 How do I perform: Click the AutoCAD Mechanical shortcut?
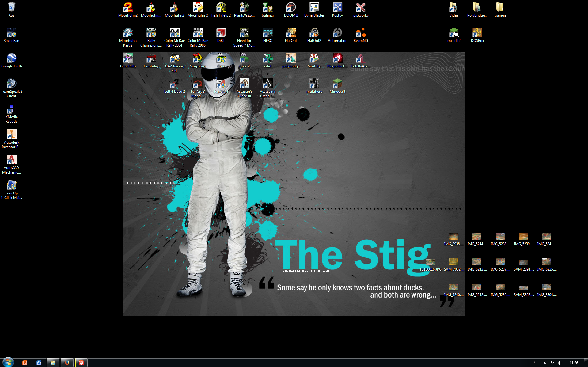tap(11, 164)
